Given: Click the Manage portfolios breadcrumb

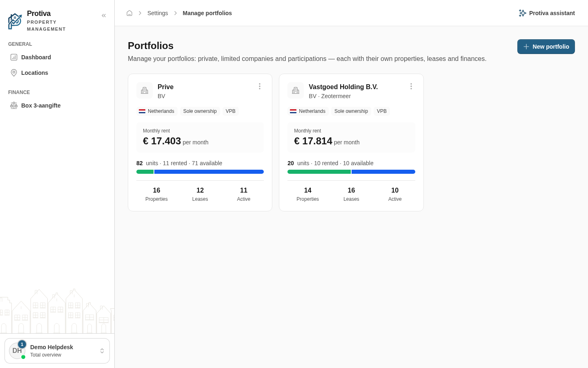Looking at the screenshot, I should tap(207, 13).
